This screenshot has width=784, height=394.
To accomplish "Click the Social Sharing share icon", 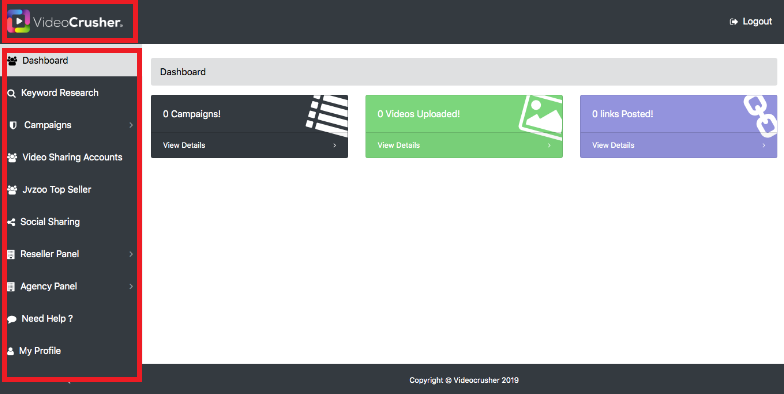I will tap(11, 222).
